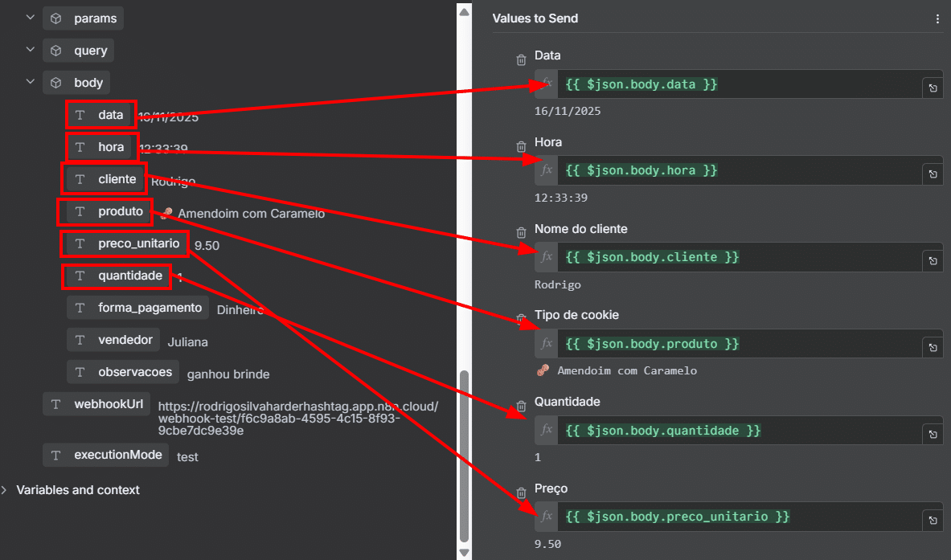Screen dimensions: 951x560
Task: Click the 'ganhou brinde' observacoes value
Action: pyautogui.click(x=228, y=374)
